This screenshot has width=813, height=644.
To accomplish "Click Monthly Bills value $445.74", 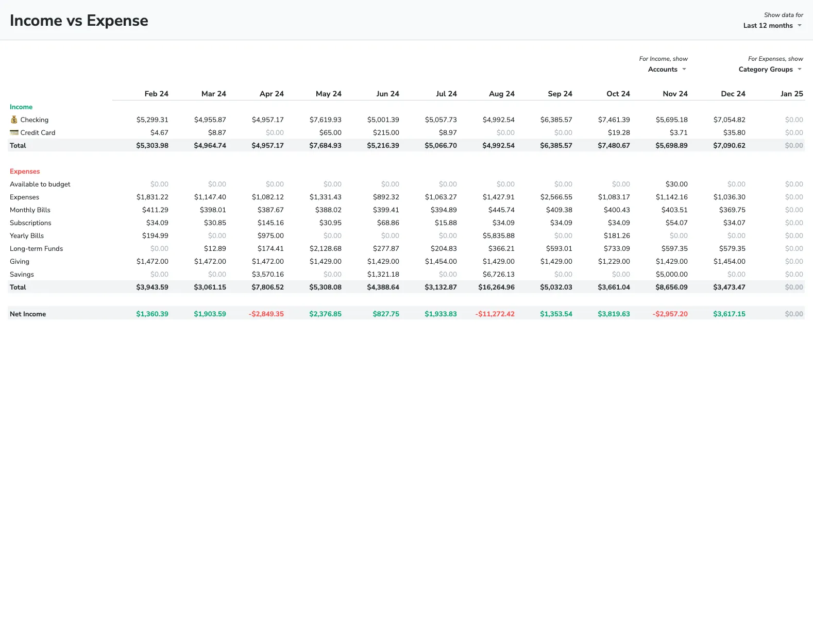I will 501,210.
